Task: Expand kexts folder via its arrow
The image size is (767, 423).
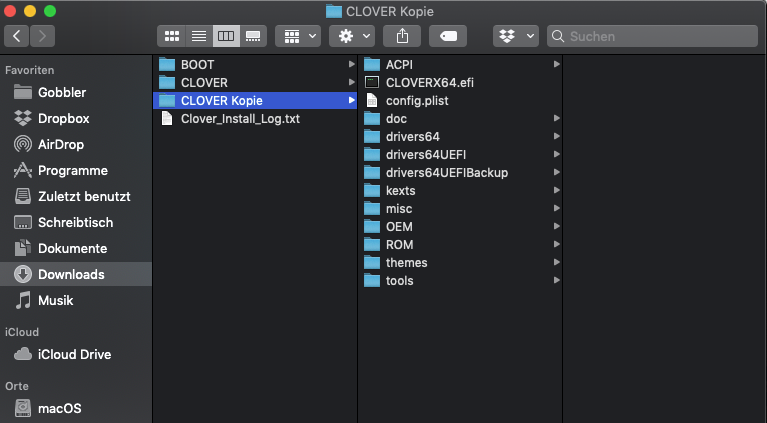Action: coord(556,190)
